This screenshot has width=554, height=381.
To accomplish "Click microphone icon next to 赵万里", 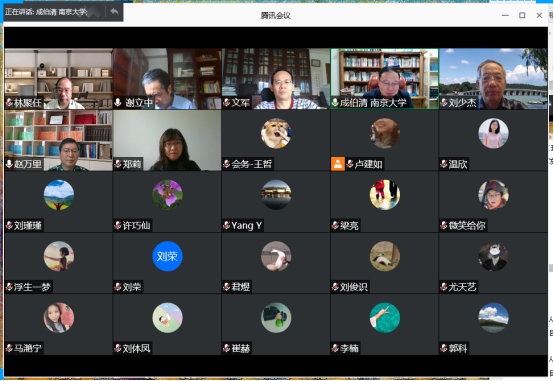I will [x=10, y=164].
